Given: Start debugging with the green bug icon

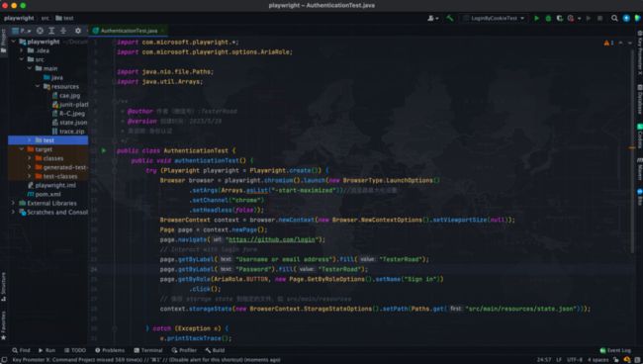Looking at the screenshot, I should point(548,18).
